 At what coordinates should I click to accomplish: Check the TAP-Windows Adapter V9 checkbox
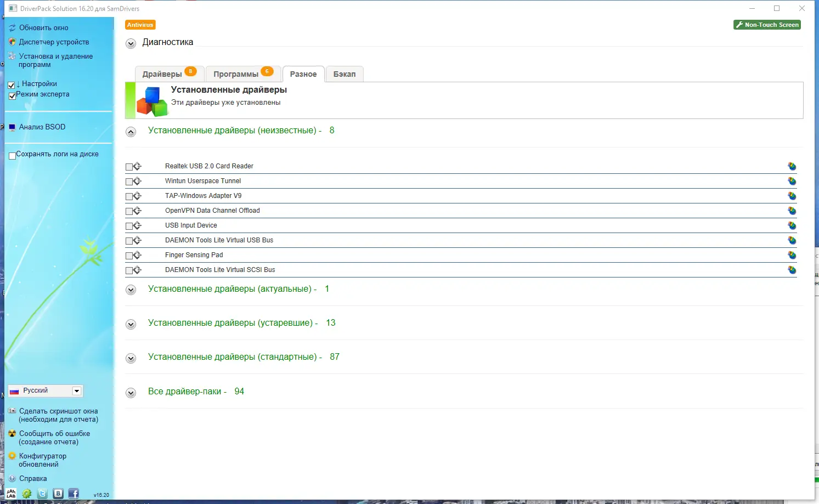[x=129, y=196]
